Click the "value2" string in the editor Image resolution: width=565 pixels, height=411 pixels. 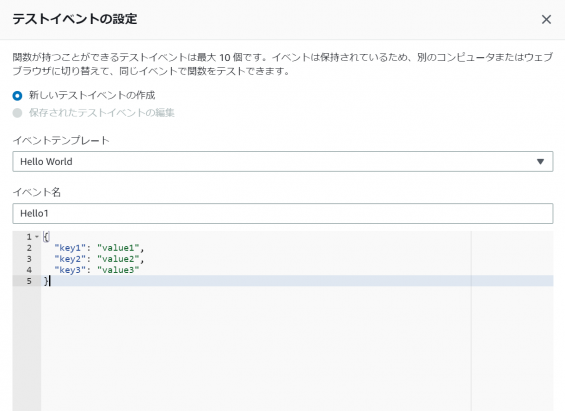pyautogui.click(x=118, y=259)
